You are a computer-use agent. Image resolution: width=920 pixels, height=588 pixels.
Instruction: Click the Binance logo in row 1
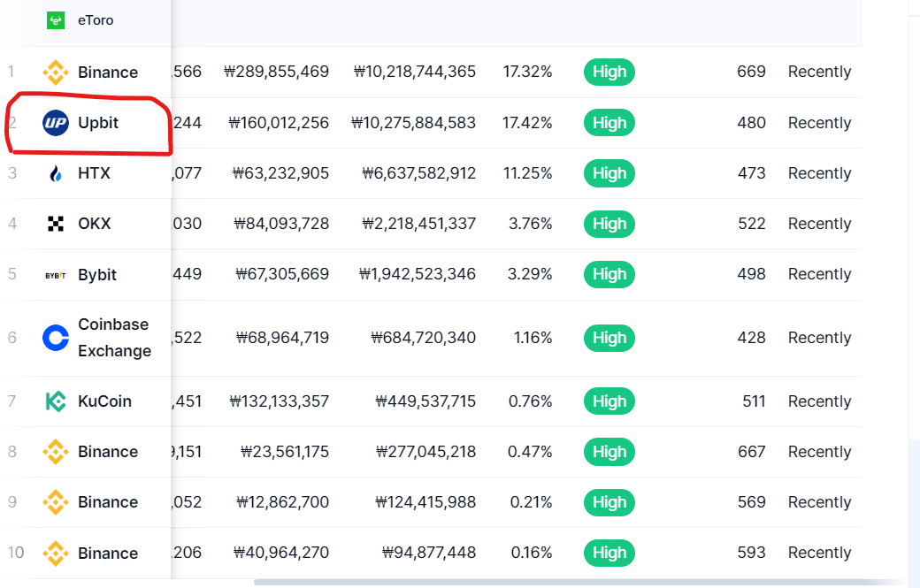tap(56, 73)
